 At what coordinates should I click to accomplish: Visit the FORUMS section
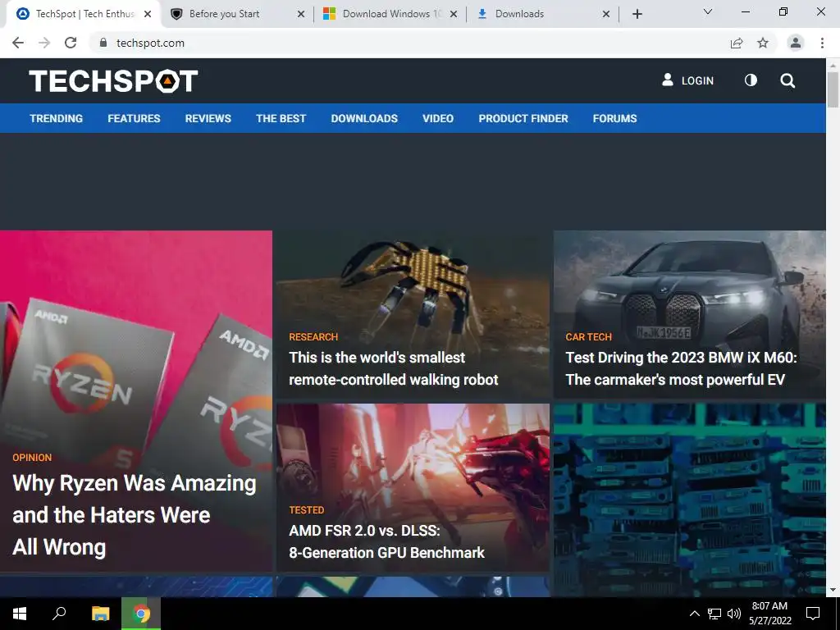point(614,118)
